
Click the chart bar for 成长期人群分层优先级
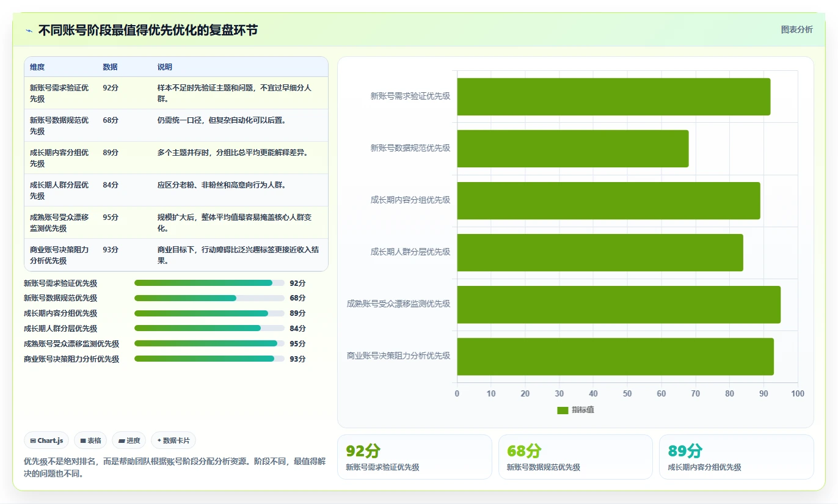coord(600,252)
